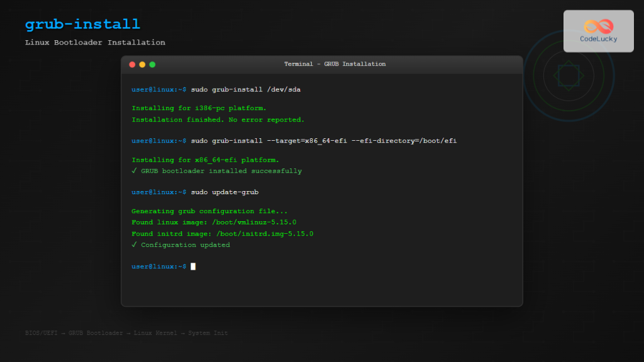Screen dimensions: 644x362
Task: Click the checkmark next to Configuration updated
Action: tap(133, 244)
